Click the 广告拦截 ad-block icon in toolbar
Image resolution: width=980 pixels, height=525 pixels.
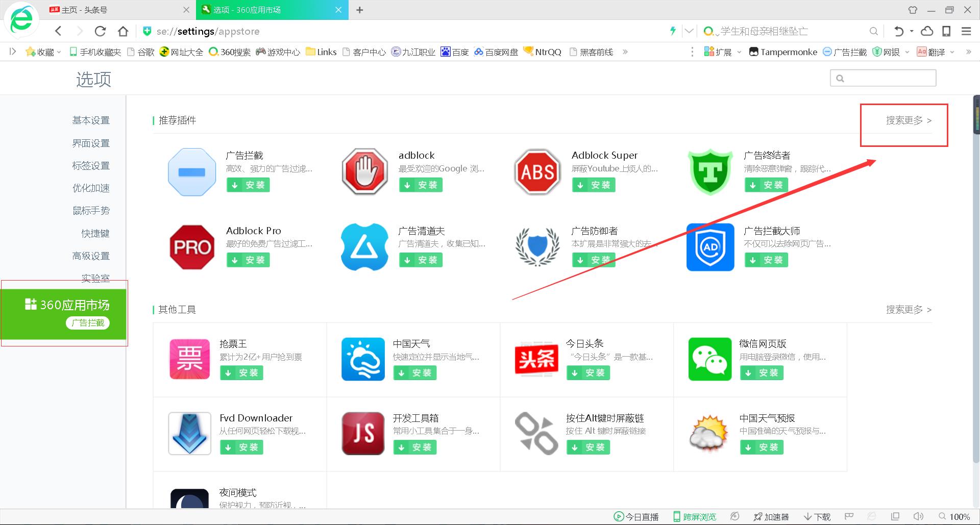[827, 52]
